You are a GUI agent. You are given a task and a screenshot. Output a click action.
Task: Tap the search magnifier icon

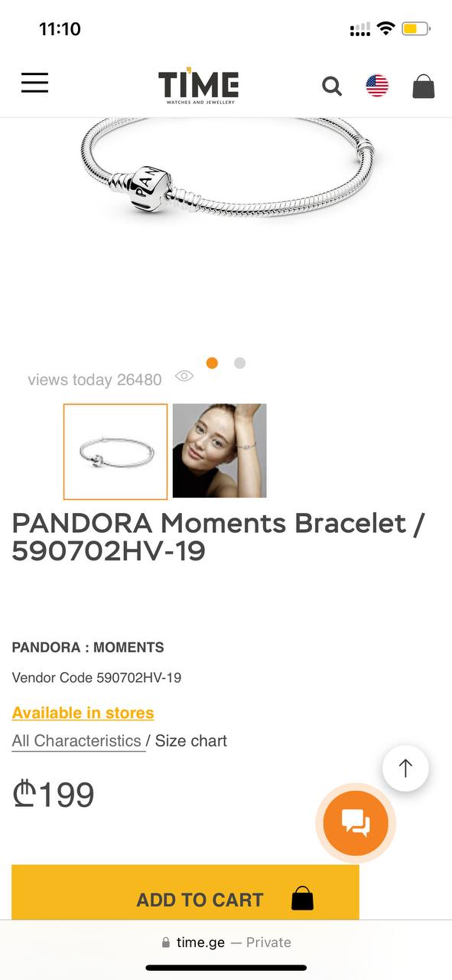click(332, 86)
